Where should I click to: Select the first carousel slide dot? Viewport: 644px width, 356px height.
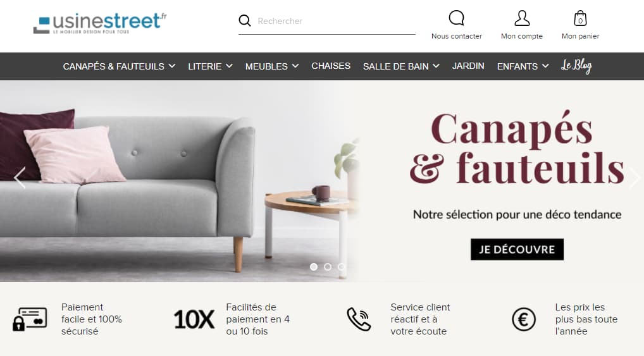[x=314, y=267]
